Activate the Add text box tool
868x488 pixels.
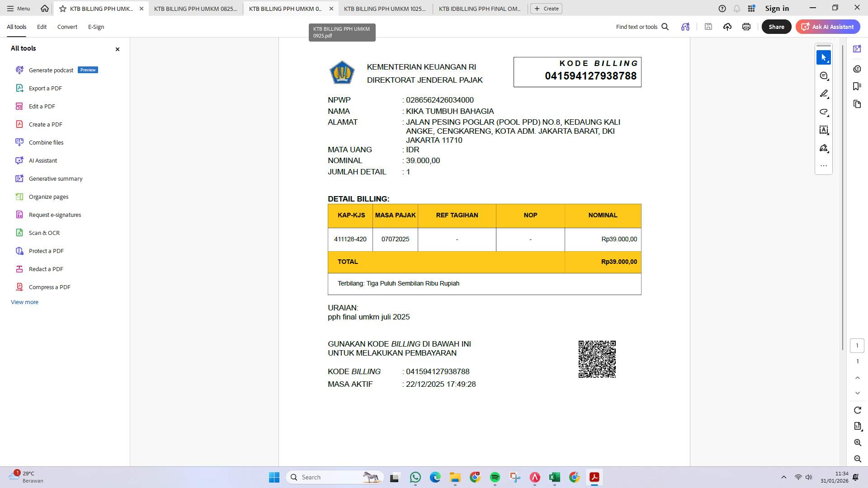click(x=824, y=130)
